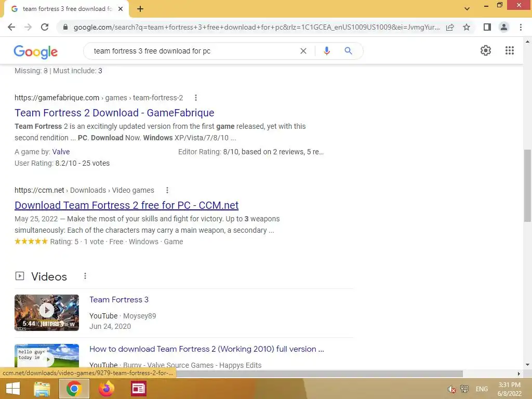This screenshot has width=532, height=399.
Task: Open Download Team Fortress 2 free for PC link
Action: pyautogui.click(x=127, y=205)
